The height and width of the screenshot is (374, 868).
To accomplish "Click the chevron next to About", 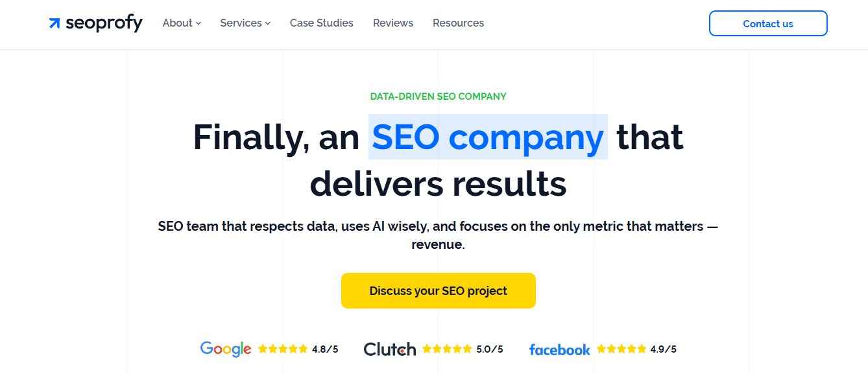I will (198, 23).
